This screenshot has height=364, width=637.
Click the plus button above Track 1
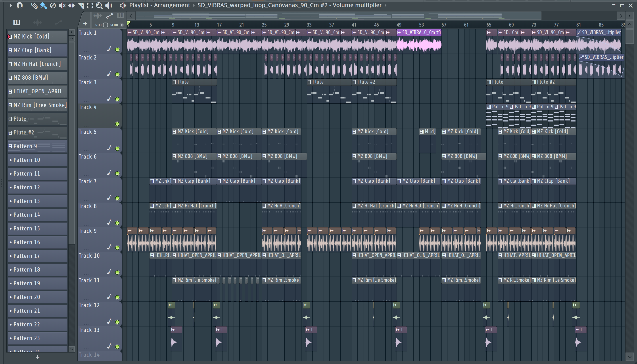85,24
